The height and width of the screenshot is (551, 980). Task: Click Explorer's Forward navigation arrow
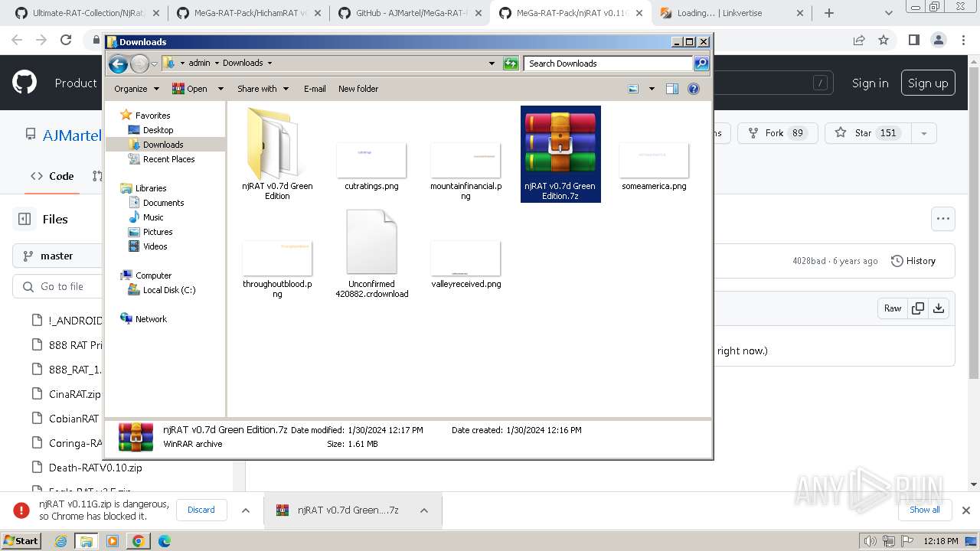pyautogui.click(x=139, y=64)
